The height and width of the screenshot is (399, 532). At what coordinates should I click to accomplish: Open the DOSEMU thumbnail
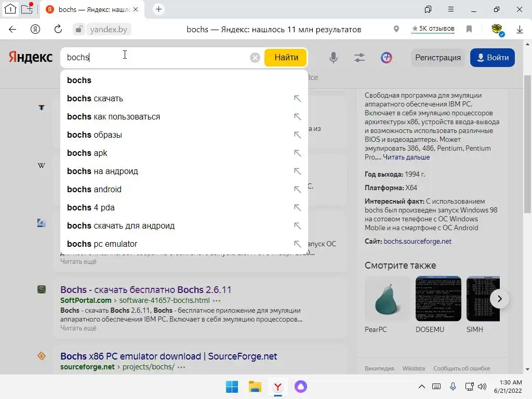tap(438, 299)
